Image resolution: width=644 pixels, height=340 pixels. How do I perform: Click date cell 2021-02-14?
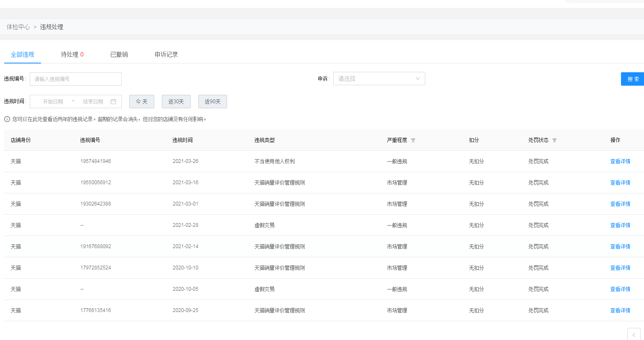point(186,246)
